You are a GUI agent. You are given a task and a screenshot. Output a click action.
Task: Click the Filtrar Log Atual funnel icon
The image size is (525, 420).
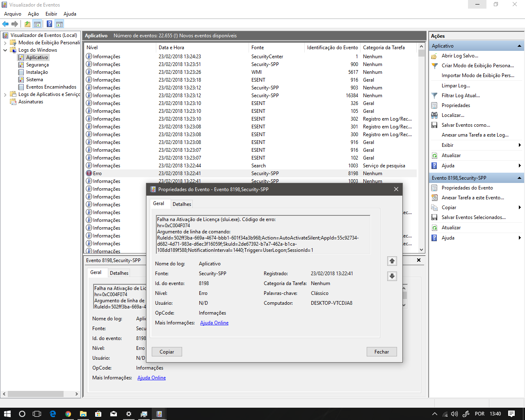point(434,96)
